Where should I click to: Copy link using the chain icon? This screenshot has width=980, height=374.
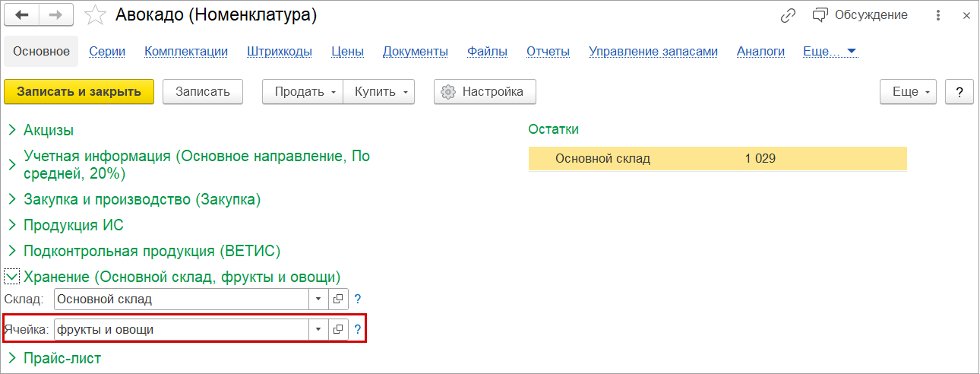coord(788,15)
